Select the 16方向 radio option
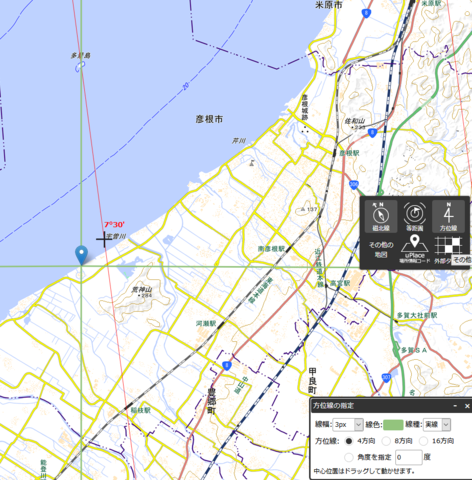Image resolution: width=472 pixels, height=480 pixels. click(x=423, y=441)
